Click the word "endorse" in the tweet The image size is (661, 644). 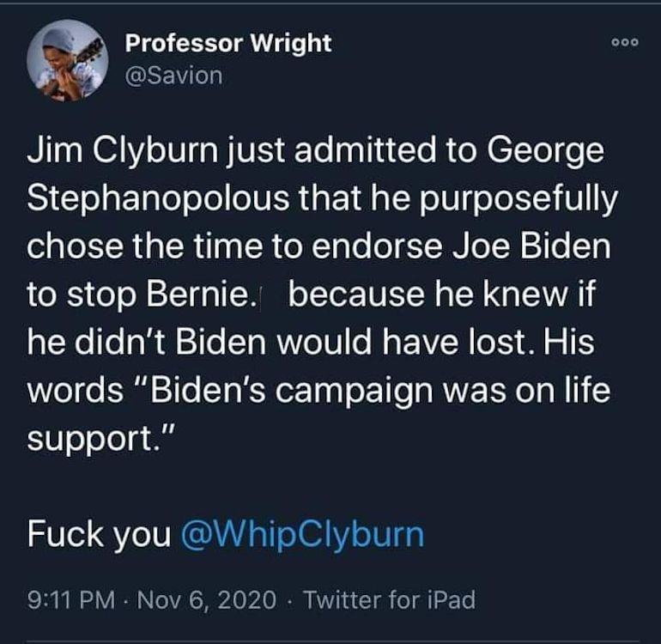click(x=378, y=246)
